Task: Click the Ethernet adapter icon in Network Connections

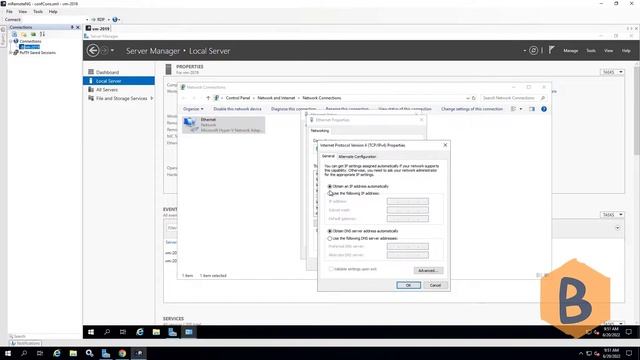Action: [x=191, y=124]
